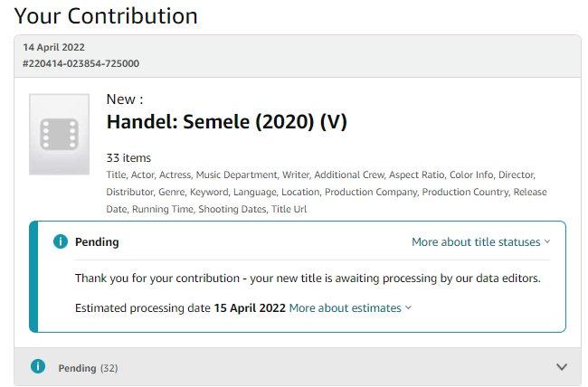Click the '14 April 2022' submission date

point(54,47)
